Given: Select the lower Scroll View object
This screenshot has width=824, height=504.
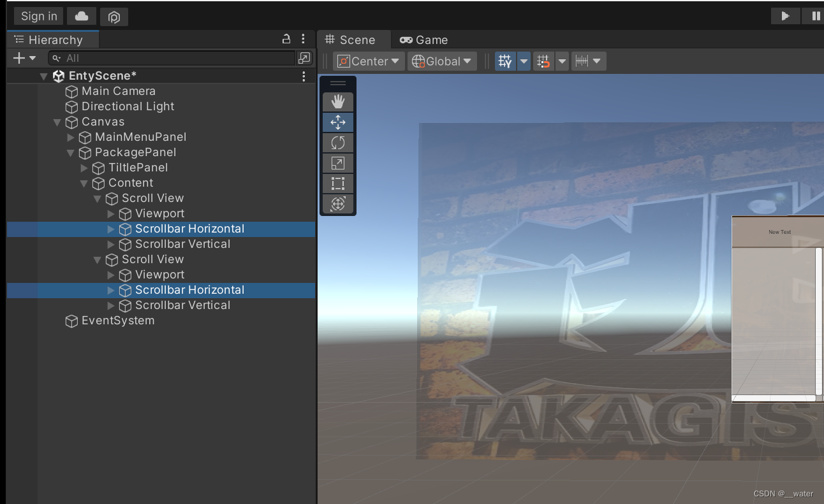Looking at the screenshot, I should tap(152, 259).
